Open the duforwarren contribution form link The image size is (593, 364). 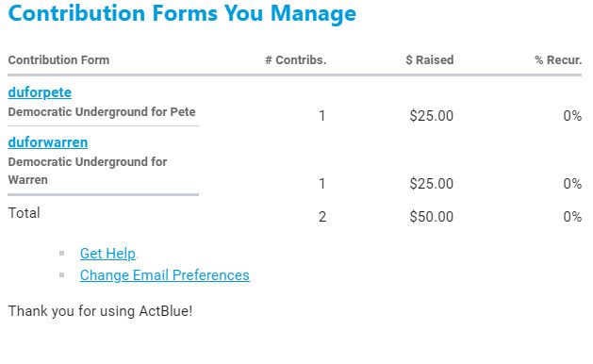click(48, 142)
